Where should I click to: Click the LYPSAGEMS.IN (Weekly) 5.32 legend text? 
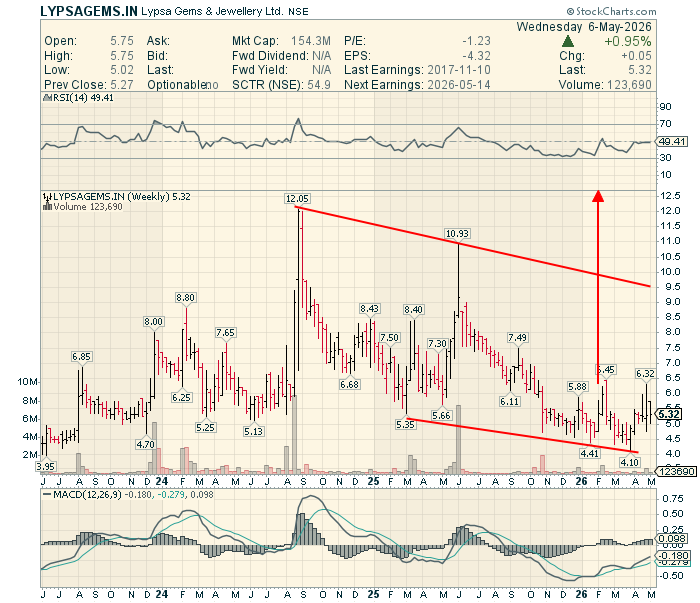pyautogui.click(x=122, y=196)
